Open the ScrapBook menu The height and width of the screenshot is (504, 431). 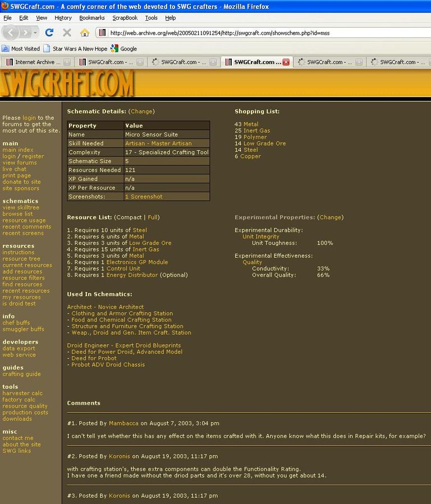coord(125,18)
